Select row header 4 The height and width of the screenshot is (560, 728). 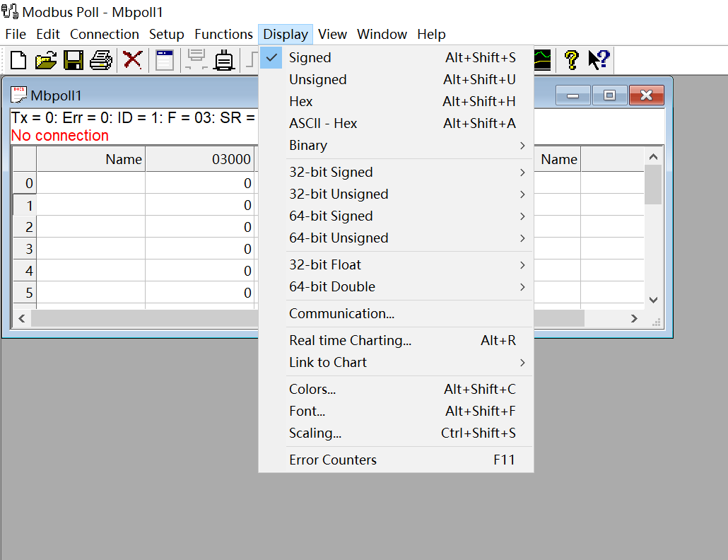pyautogui.click(x=25, y=271)
